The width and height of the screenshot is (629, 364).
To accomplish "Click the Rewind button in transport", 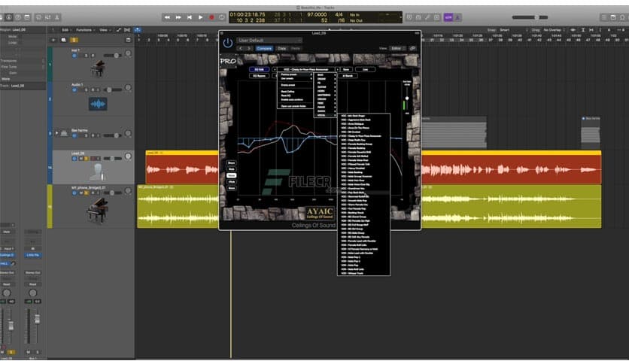I will coord(167,17).
